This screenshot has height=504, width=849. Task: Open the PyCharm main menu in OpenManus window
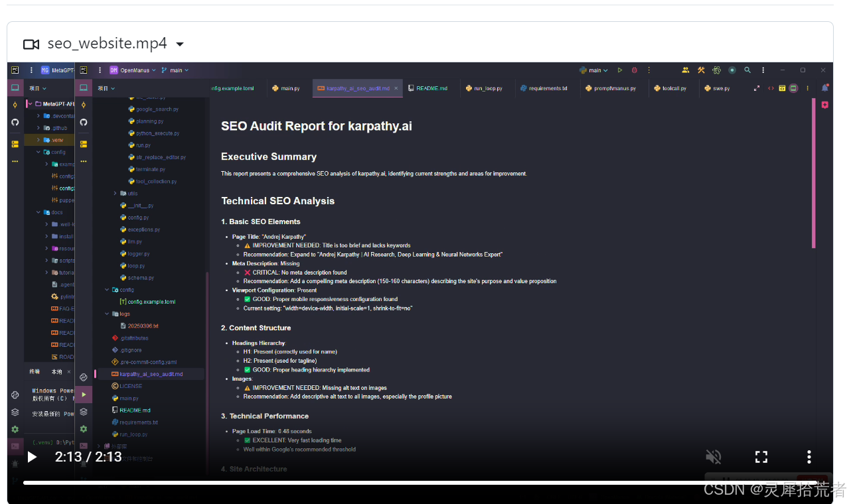[99, 70]
